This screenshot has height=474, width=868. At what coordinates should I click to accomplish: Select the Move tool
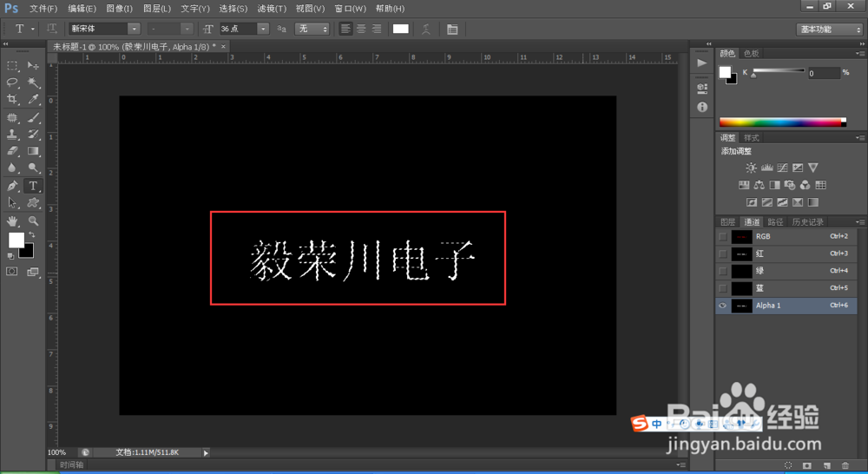coord(33,66)
